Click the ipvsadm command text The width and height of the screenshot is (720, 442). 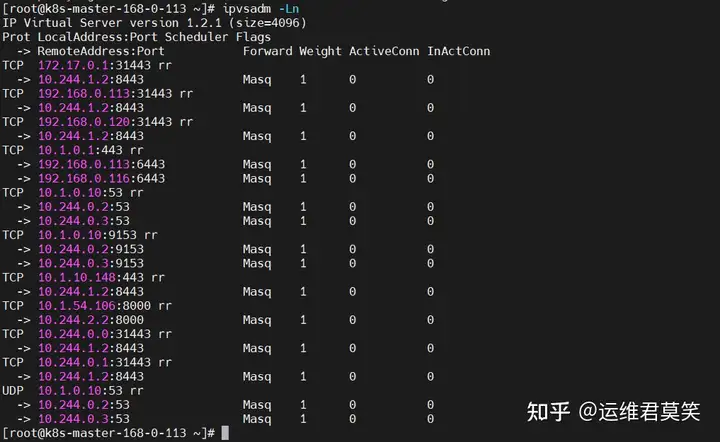pyautogui.click(x=247, y=8)
